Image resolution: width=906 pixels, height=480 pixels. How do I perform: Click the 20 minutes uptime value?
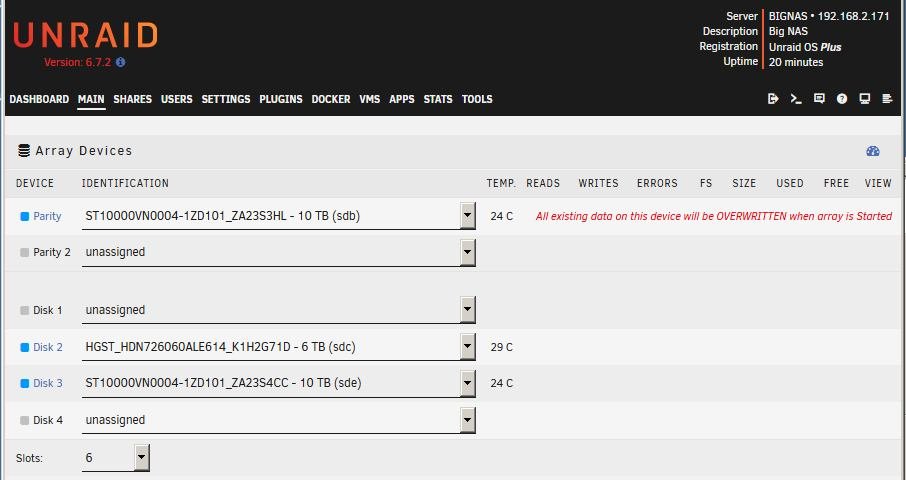pos(796,62)
